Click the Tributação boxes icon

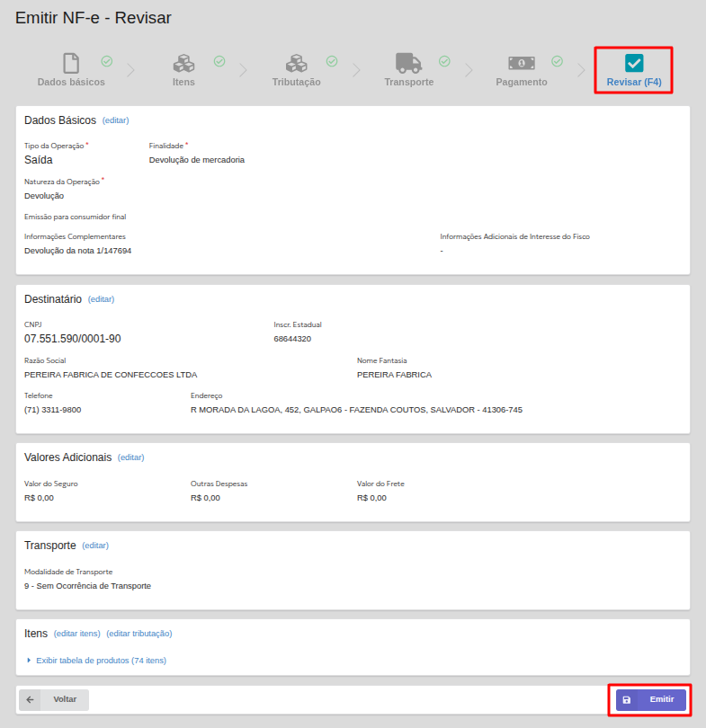[296, 63]
